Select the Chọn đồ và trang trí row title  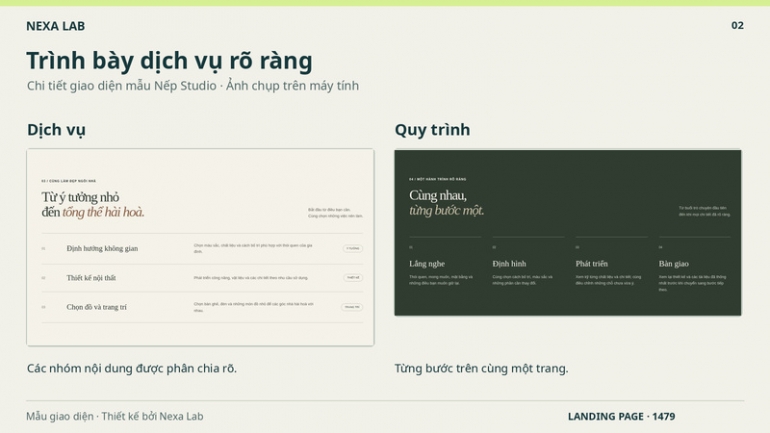click(x=96, y=307)
